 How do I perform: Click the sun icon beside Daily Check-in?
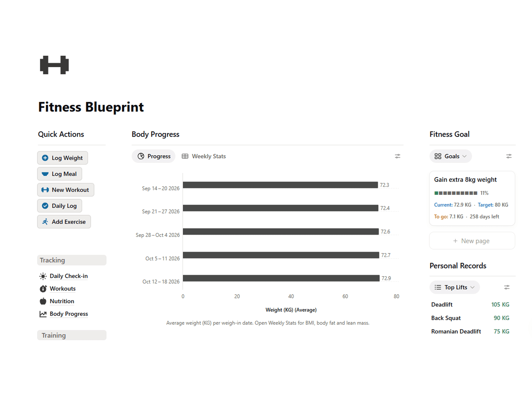click(43, 276)
